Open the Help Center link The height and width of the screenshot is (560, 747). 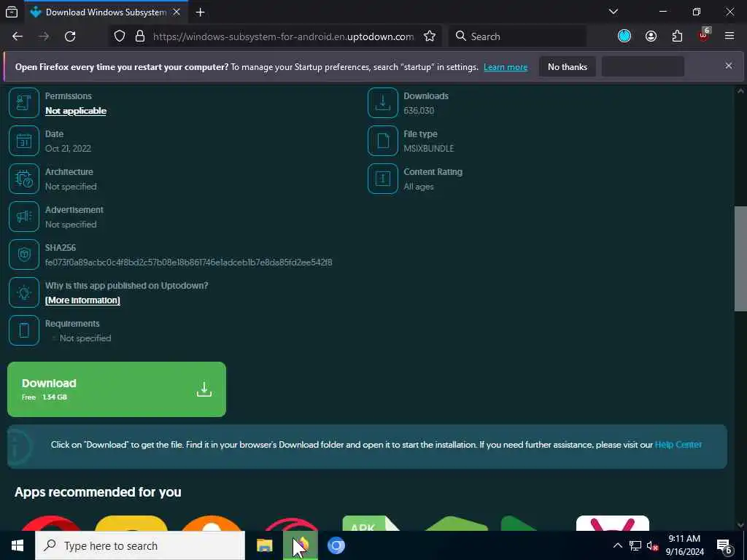tap(678, 445)
